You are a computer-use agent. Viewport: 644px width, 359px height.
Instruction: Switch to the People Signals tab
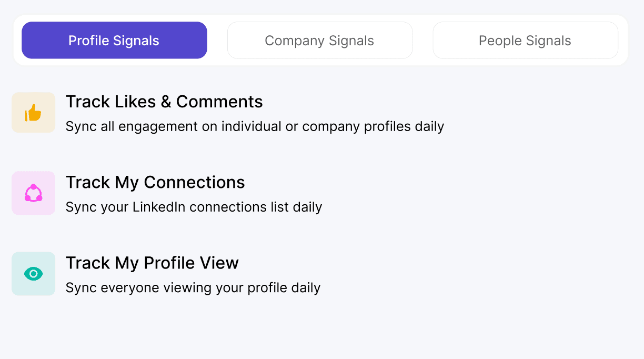click(x=525, y=40)
